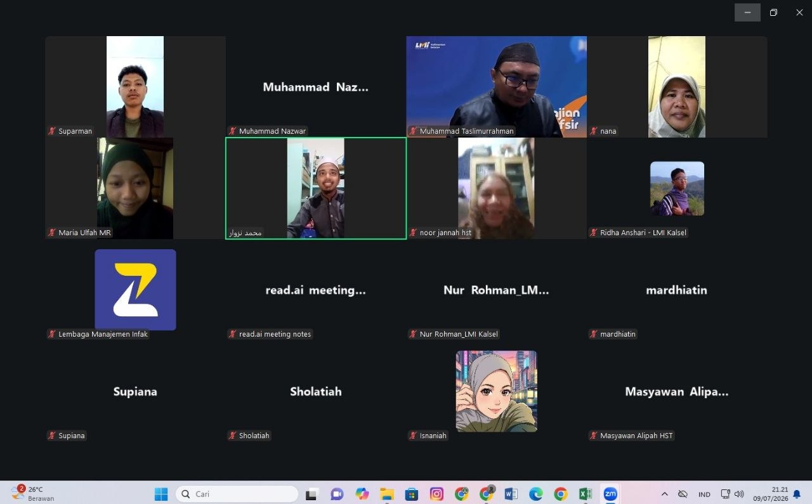
Task: Select the Isnaniah avatar tile
Action: pyautogui.click(x=497, y=391)
